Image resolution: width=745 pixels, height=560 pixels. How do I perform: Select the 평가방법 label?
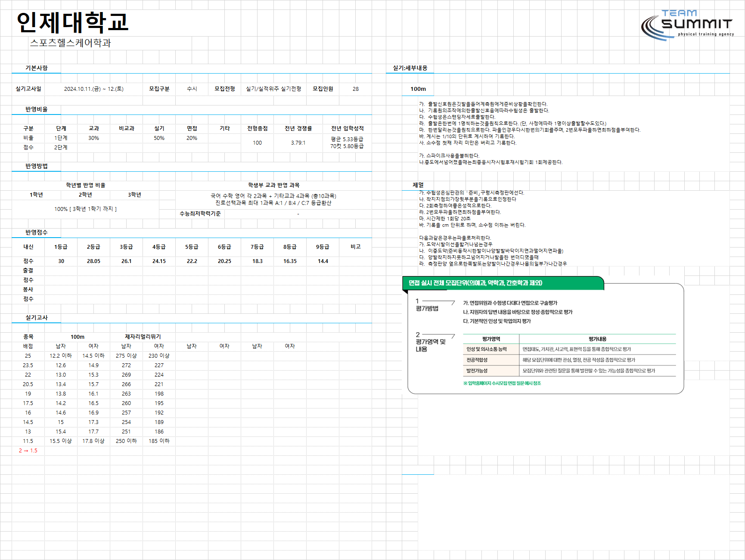[x=427, y=308]
